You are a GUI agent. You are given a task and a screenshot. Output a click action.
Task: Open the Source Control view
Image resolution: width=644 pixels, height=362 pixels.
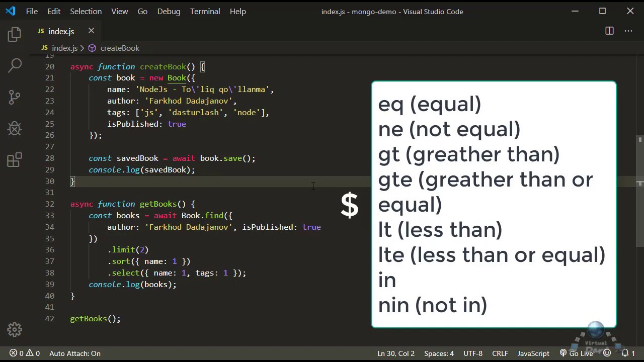pos(15,97)
